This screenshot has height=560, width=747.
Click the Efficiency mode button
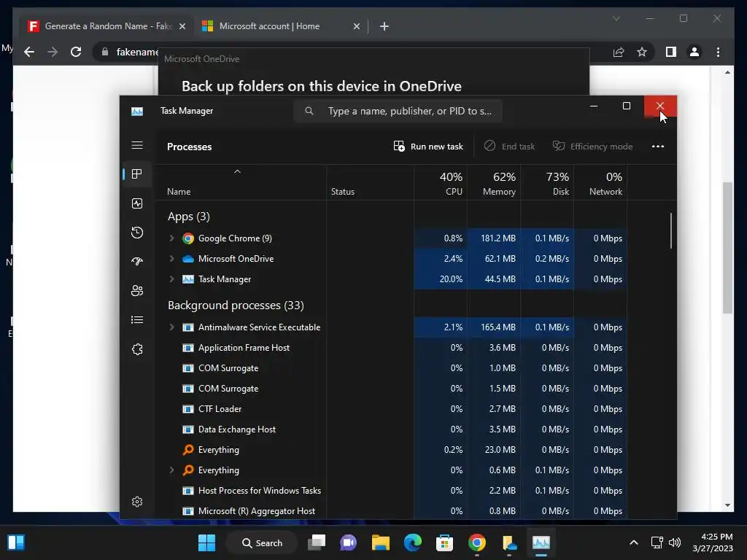[592, 146]
